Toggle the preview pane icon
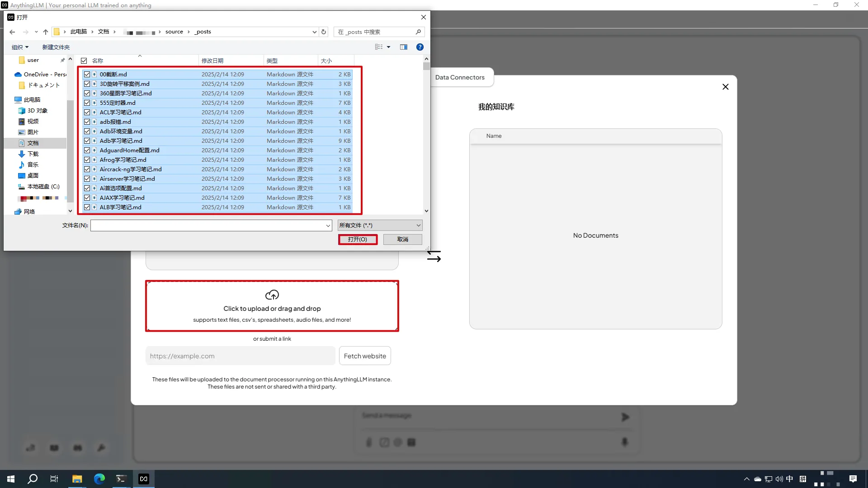This screenshot has height=488, width=868. 404,47
